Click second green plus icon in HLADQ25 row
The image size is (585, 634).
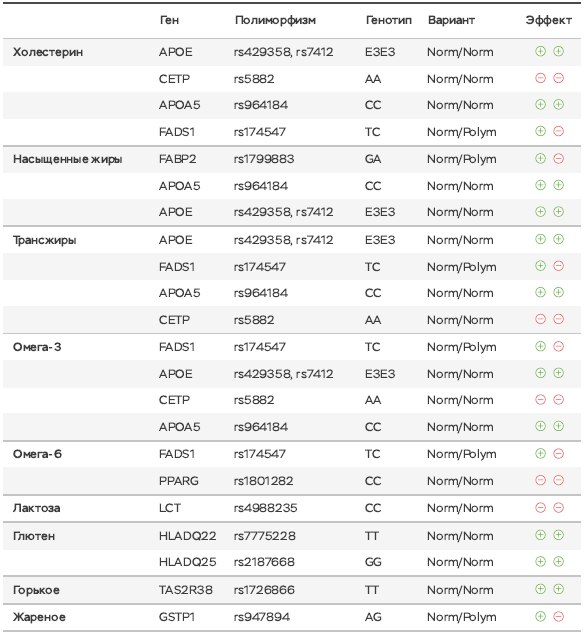tap(559, 561)
